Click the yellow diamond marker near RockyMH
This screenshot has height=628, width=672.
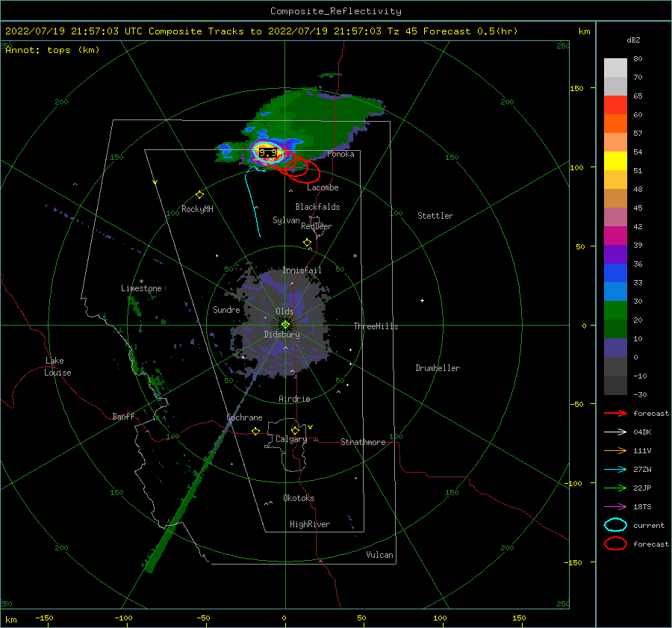click(199, 195)
